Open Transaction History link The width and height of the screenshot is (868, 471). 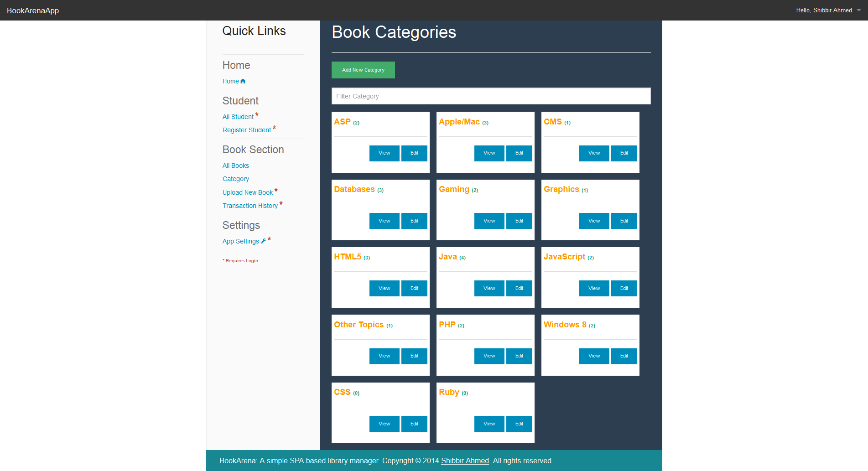(250, 206)
